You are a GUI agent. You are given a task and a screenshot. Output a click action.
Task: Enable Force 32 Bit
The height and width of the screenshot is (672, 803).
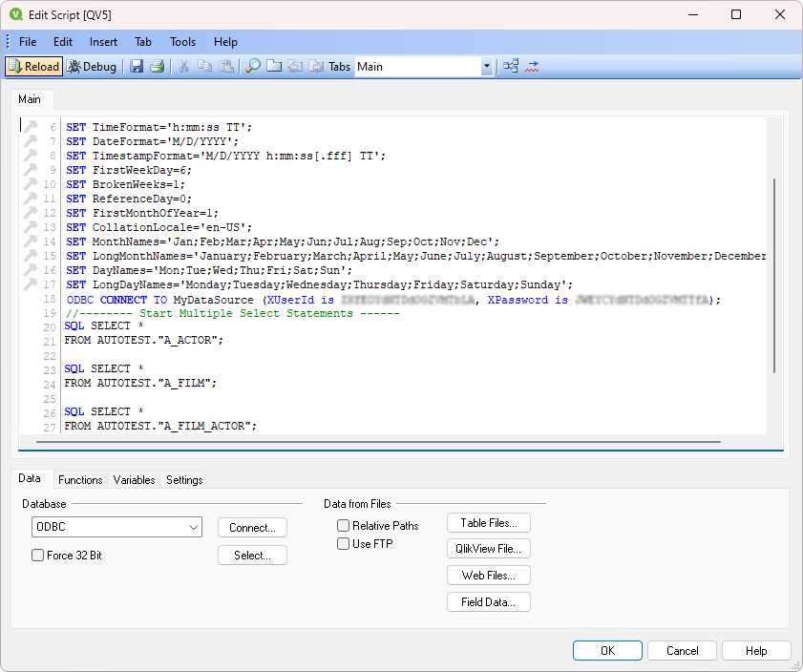[x=37, y=554]
